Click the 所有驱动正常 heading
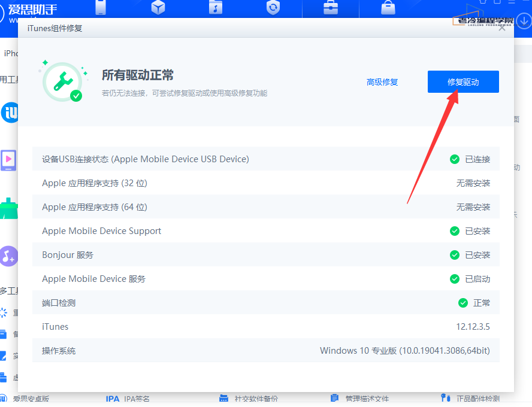This screenshot has width=532, height=407. pos(138,75)
